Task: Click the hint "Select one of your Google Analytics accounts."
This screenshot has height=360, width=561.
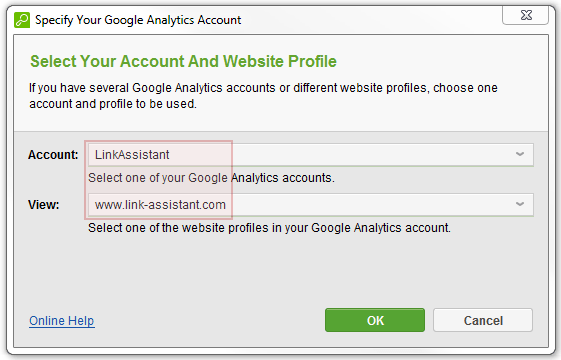Action: click(x=211, y=178)
